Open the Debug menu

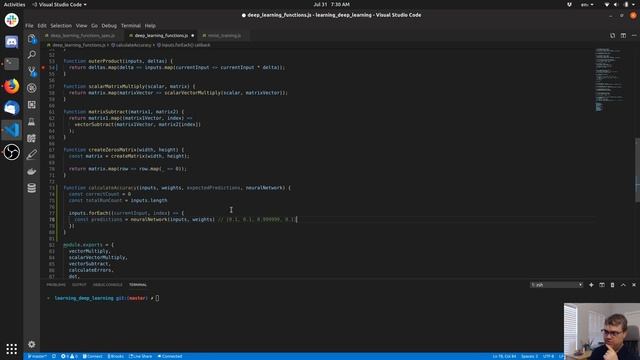point(109,26)
